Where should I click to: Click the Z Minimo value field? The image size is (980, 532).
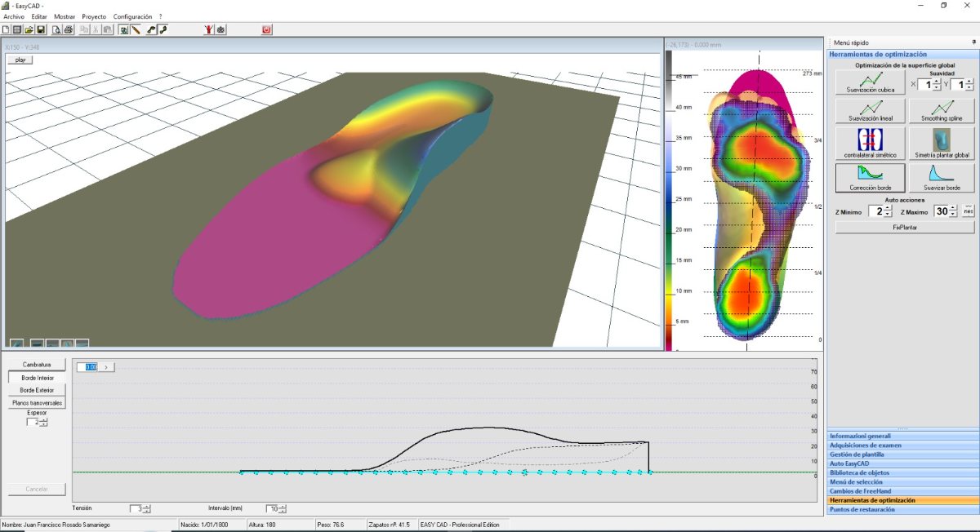click(x=876, y=211)
